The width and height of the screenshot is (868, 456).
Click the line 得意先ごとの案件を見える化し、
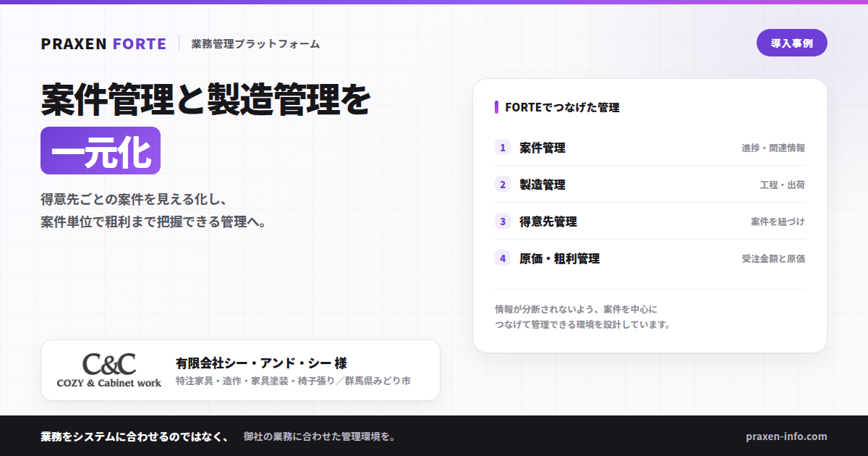click(135, 199)
